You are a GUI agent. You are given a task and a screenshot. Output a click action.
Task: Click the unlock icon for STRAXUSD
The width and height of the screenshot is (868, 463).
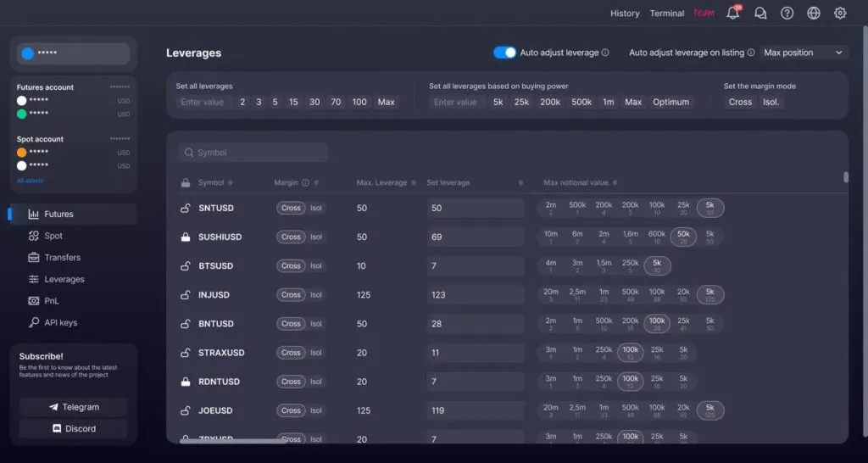click(x=186, y=353)
